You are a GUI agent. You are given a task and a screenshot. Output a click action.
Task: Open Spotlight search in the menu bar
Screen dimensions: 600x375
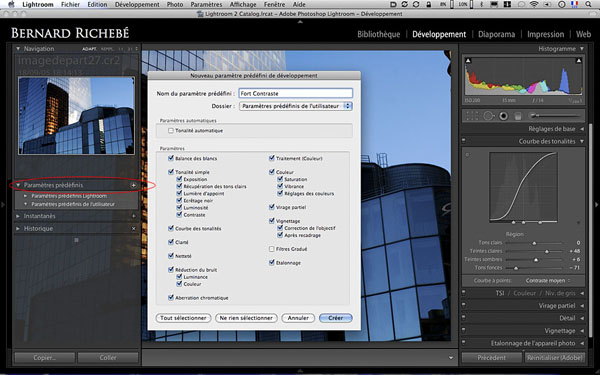pyautogui.click(x=588, y=4)
